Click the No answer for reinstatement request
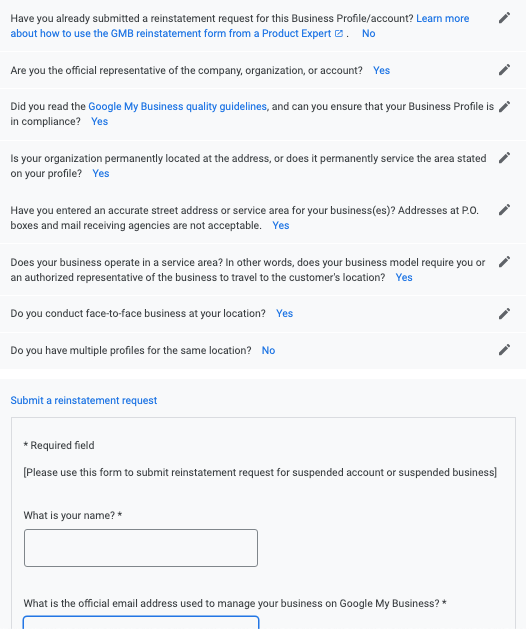Viewport: 530px width, 629px height. (368, 34)
